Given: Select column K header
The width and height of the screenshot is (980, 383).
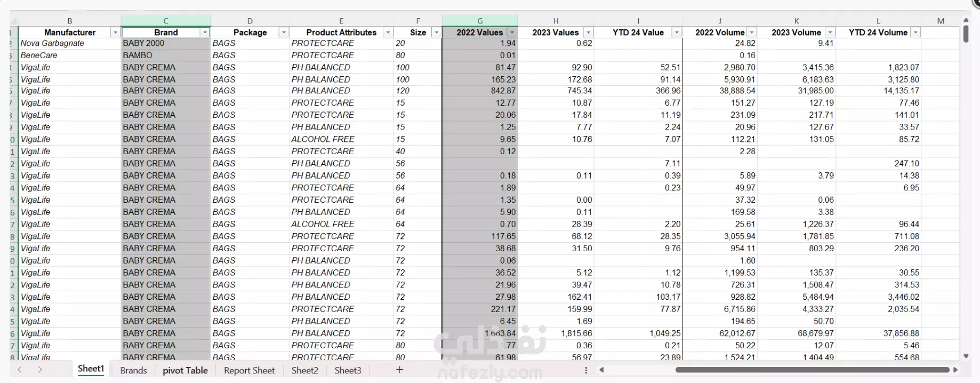Looking at the screenshot, I should click(x=797, y=21).
